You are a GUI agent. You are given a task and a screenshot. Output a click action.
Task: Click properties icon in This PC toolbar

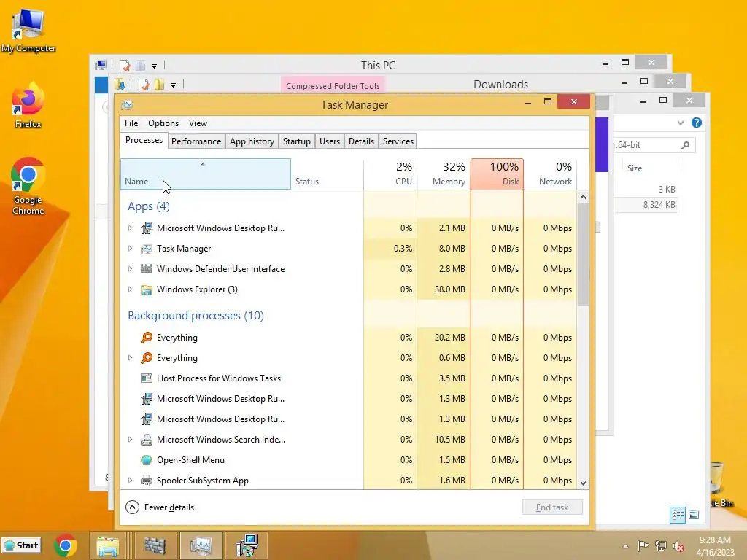tap(125, 65)
